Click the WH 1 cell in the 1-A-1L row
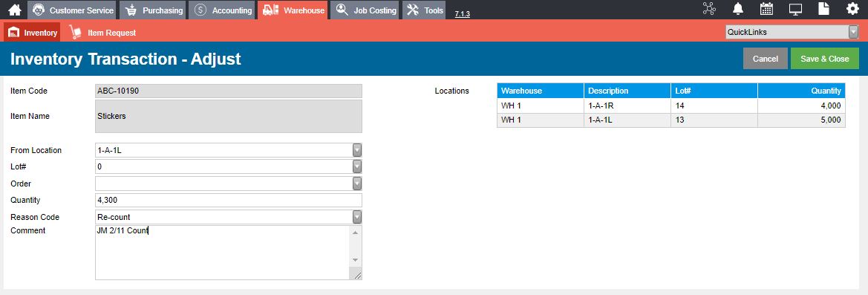 (x=541, y=120)
